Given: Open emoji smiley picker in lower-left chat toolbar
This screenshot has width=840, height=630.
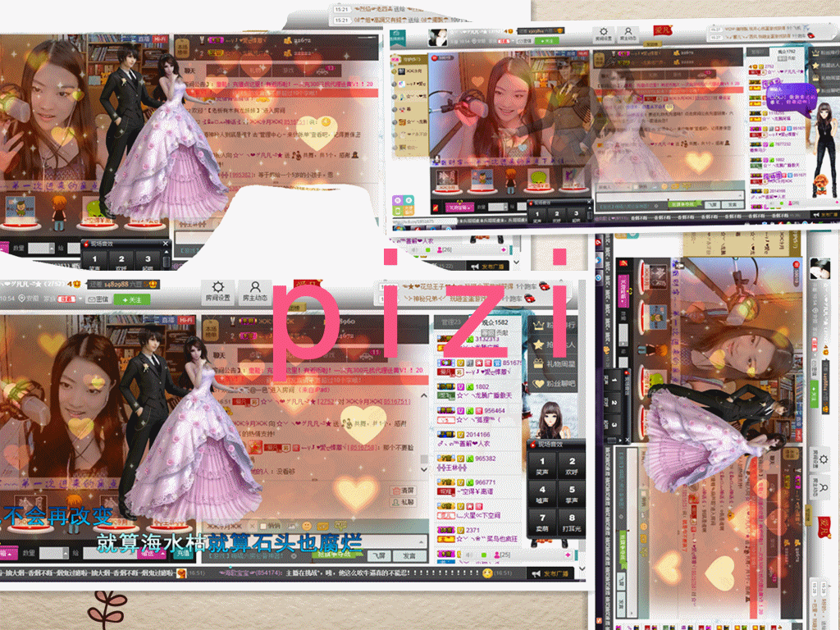Looking at the screenshot, I should coord(307,527).
